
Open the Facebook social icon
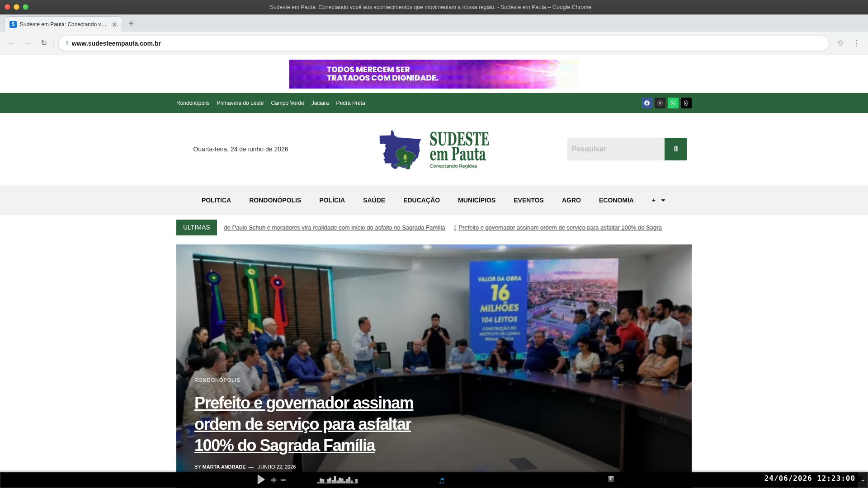coord(647,103)
